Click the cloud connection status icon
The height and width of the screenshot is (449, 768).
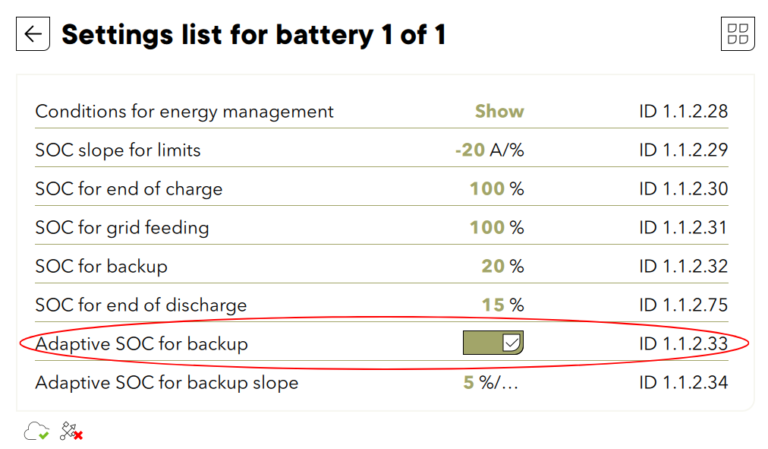[37, 431]
